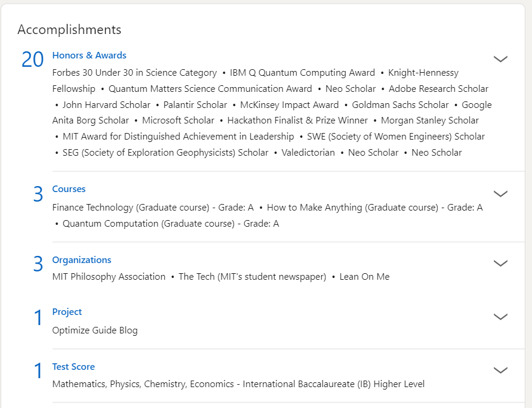Click the 20 count beside Honors & Awards

coord(33,60)
